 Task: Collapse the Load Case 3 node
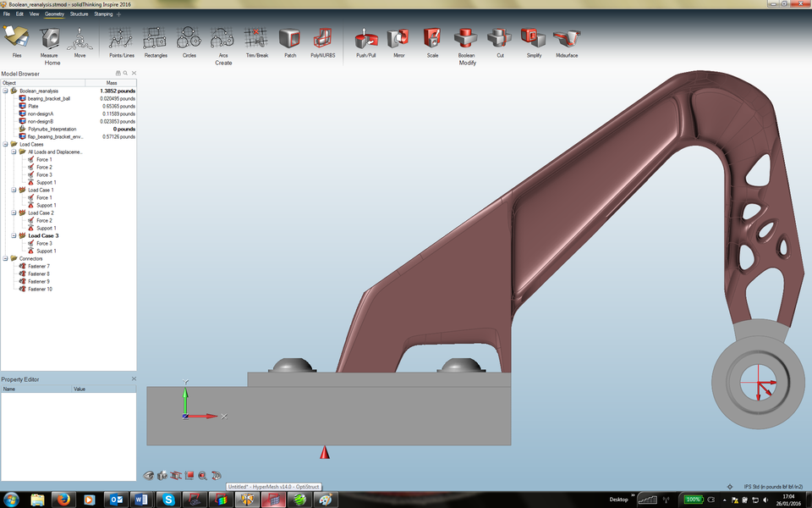pos(14,235)
